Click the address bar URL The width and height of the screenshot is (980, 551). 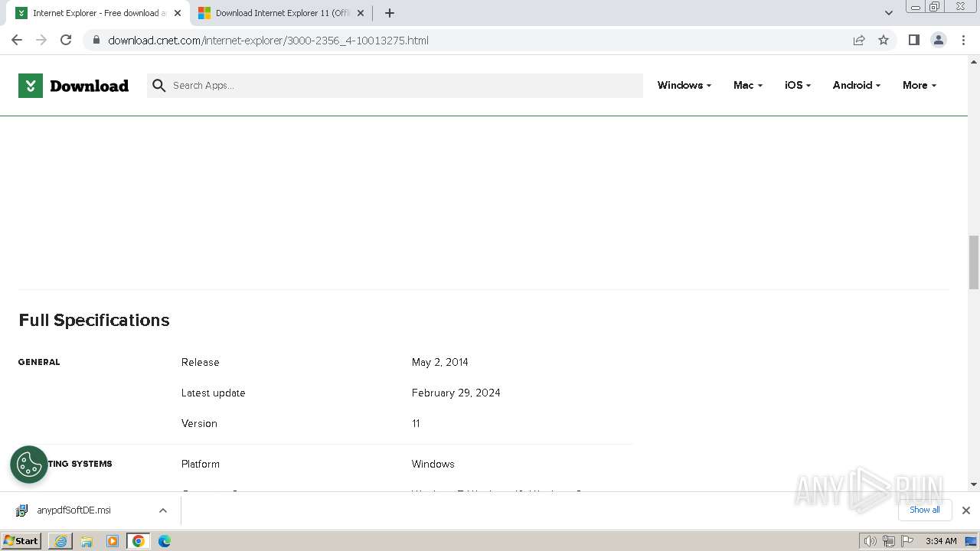268,41
